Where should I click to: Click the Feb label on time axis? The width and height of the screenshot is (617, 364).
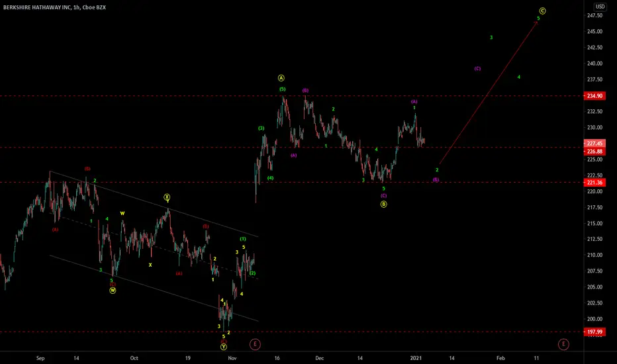[x=500, y=358]
